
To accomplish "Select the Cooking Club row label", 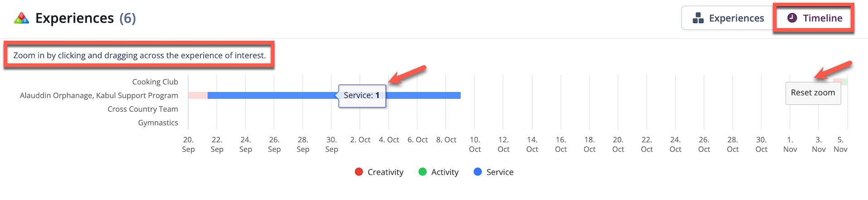I will tap(155, 82).
